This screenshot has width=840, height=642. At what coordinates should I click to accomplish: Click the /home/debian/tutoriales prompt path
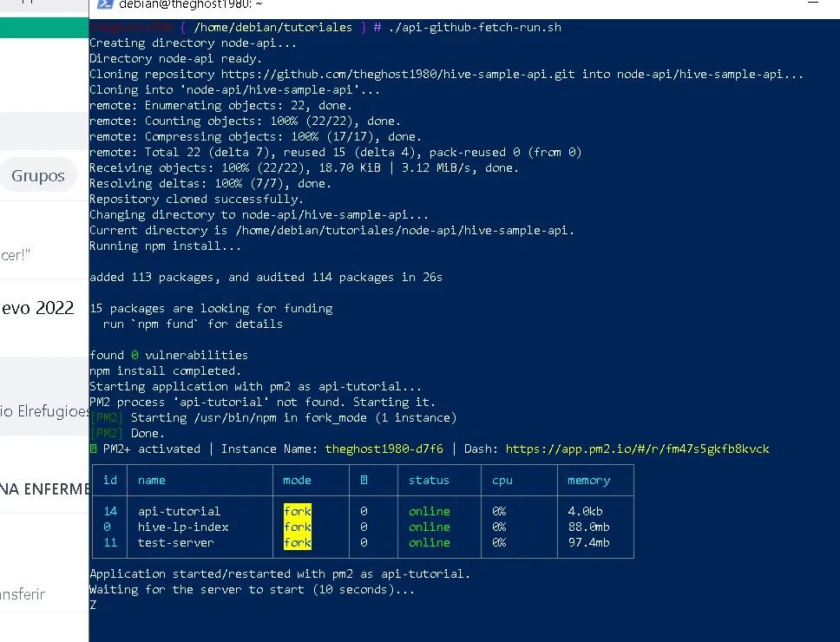click(272, 27)
